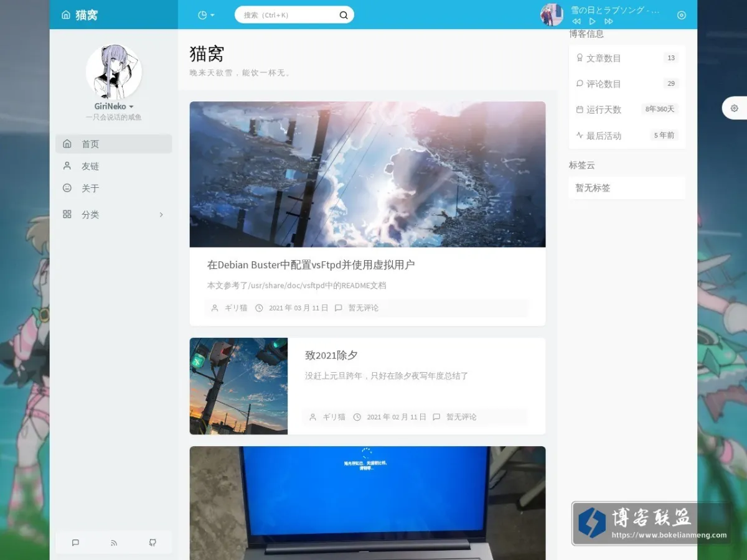Screen dimensions: 747x560
Task: Click the 一只会说话的咸鱼 tagline
Action: tap(114, 117)
